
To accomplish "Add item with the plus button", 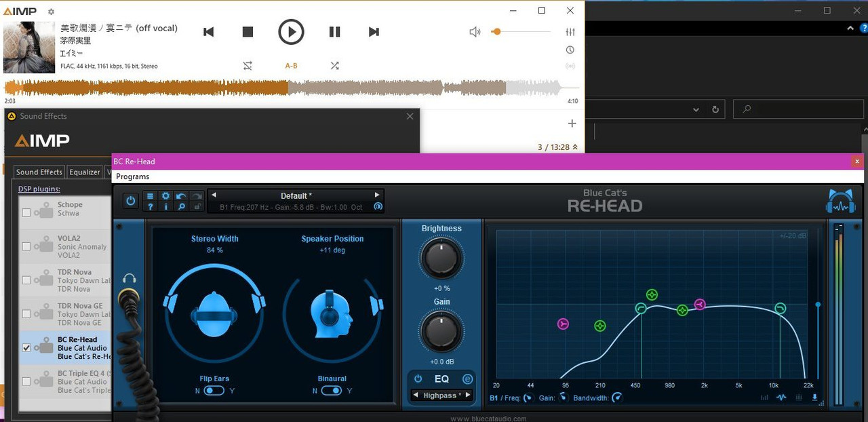I will pyautogui.click(x=572, y=123).
